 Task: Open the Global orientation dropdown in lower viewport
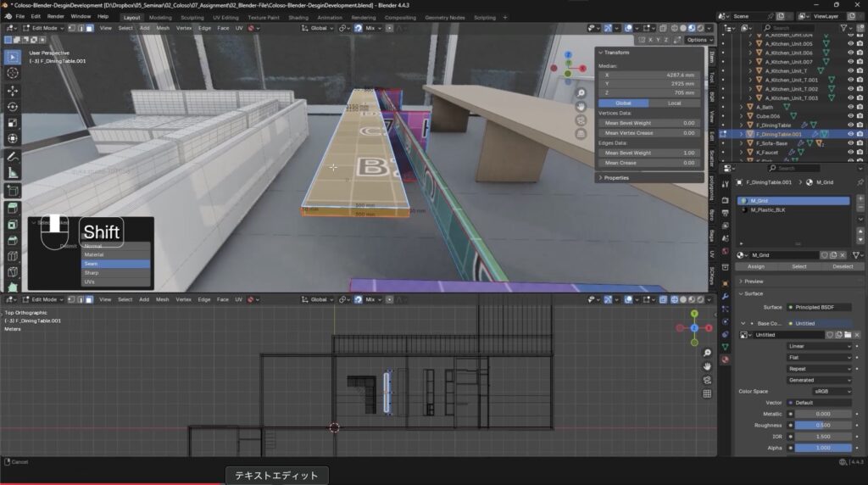point(318,299)
